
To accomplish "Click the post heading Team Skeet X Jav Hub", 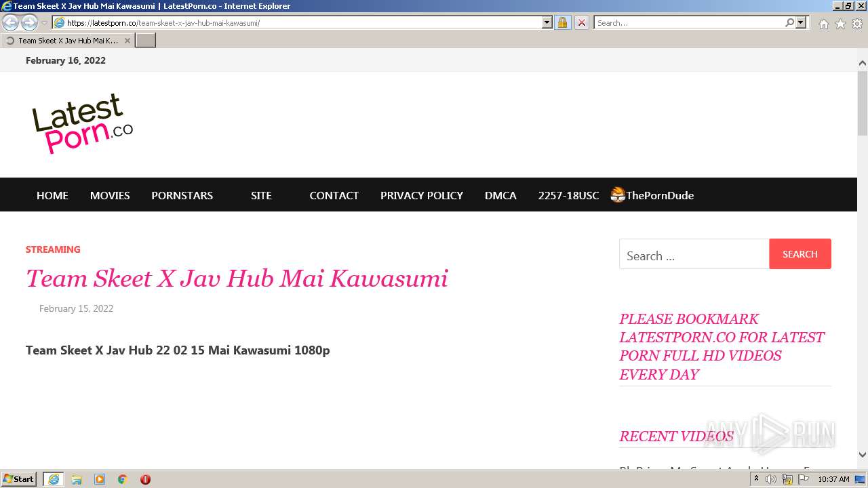I will (x=237, y=279).
